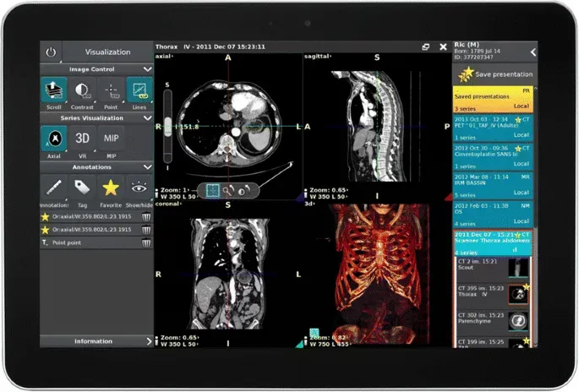The image size is (579, 392).
Task: Toggle star on 2011 Oct 03 PET study
Action: (518, 120)
